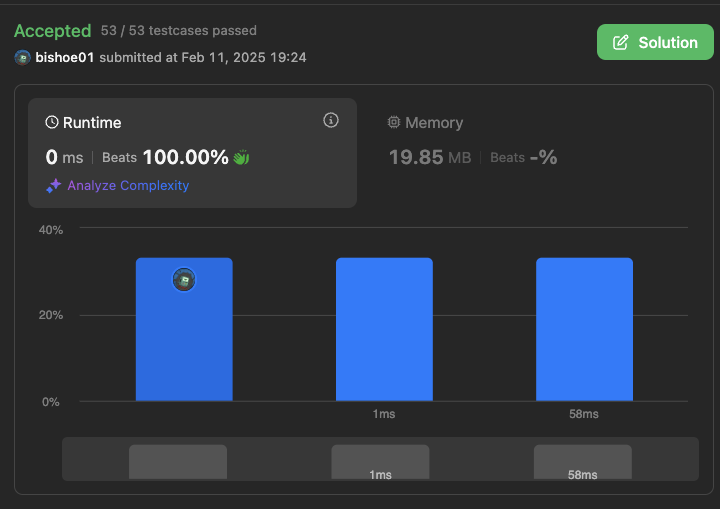Click the Analyze Complexity sparkle icon
The width and height of the screenshot is (720, 509).
click(x=53, y=186)
